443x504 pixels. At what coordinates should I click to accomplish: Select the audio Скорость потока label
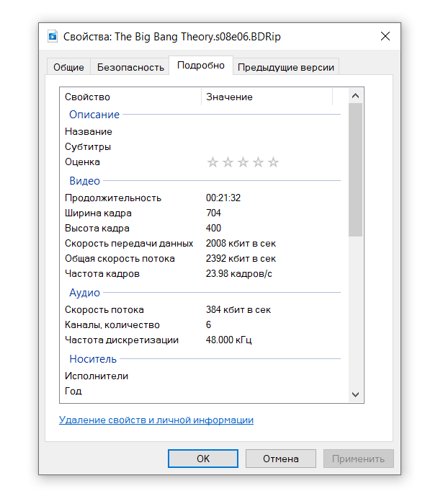pyautogui.click(x=104, y=309)
